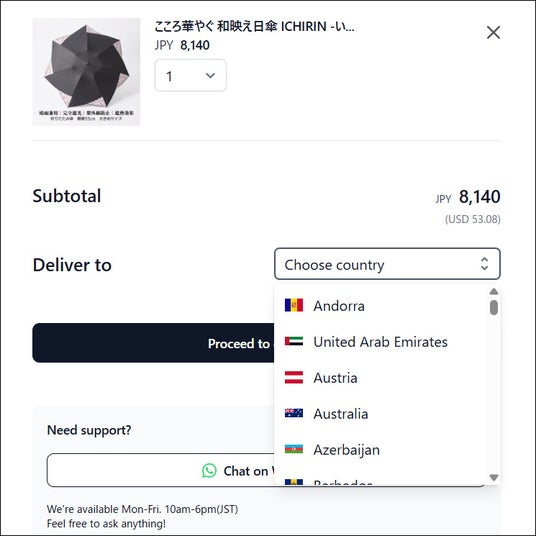Image resolution: width=536 pixels, height=536 pixels.
Task: Click the quantity dropdown chevron arrow
Action: pyautogui.click(x=211, y=75)
